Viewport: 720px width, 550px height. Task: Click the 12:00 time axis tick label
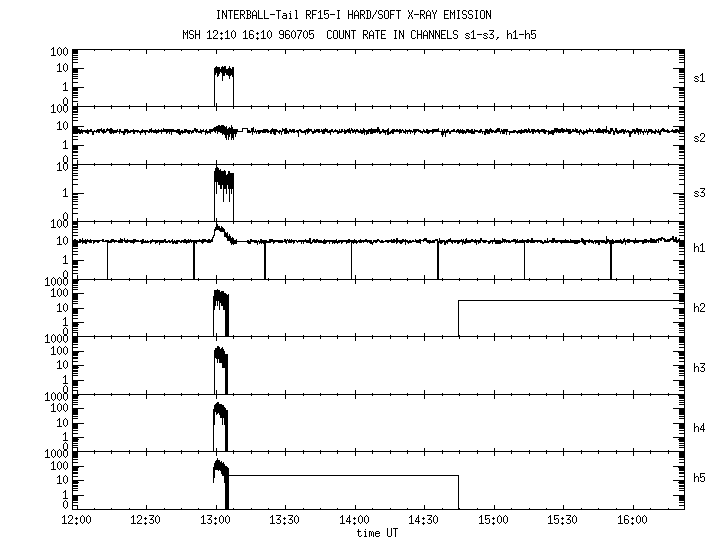pos(76,521)
